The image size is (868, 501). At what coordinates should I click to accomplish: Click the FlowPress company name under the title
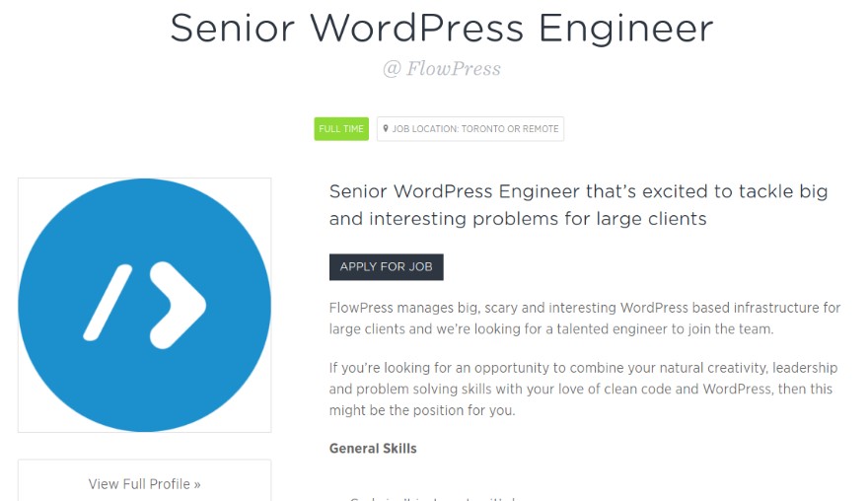[x=454, y=69]
